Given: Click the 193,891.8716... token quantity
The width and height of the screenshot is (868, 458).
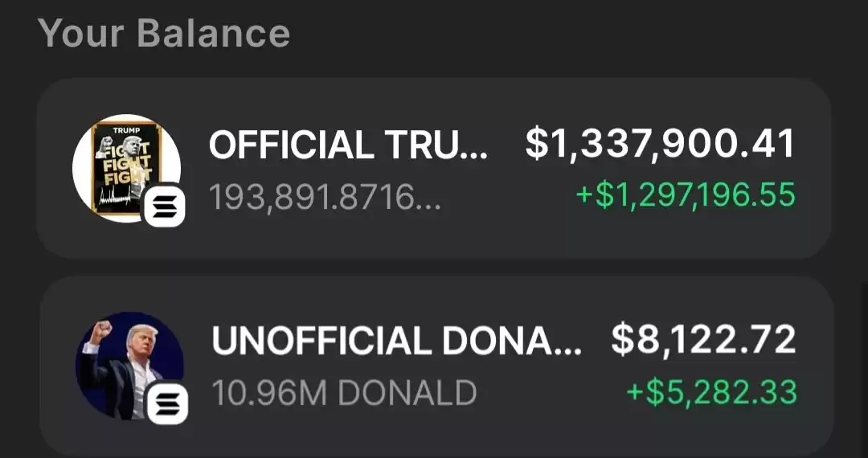Looking at the screenshot, I should (x=325, y=198).
